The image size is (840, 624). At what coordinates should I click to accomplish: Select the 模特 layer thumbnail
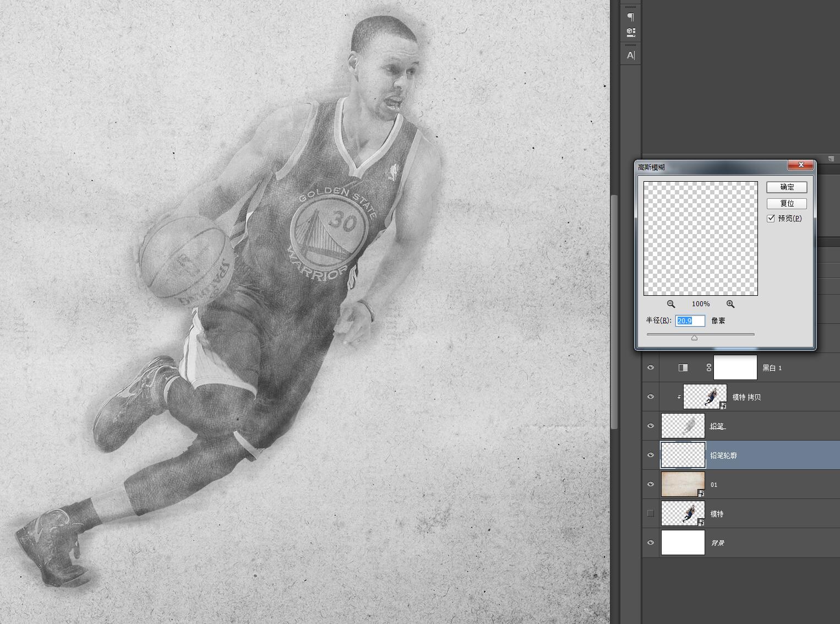(x=683, y=513)
